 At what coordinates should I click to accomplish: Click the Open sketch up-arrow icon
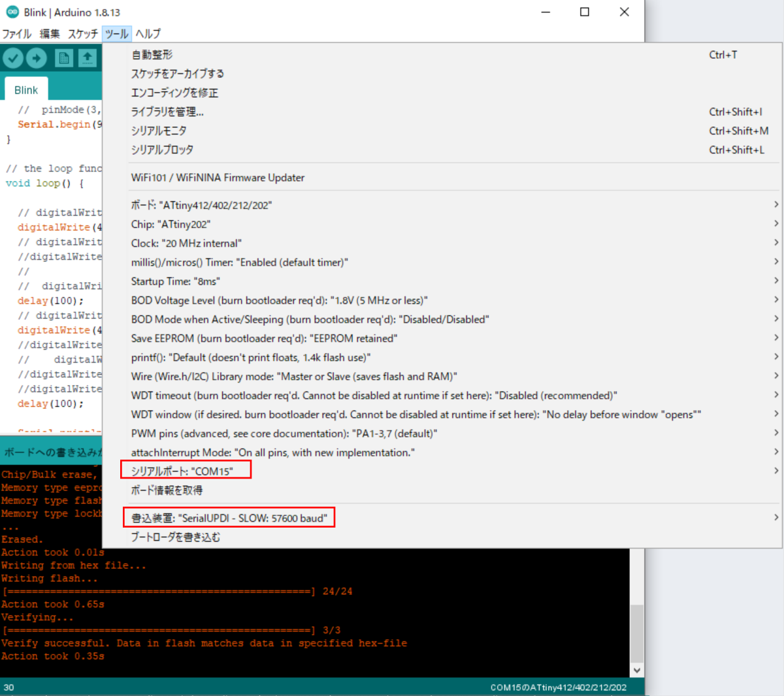88,58
